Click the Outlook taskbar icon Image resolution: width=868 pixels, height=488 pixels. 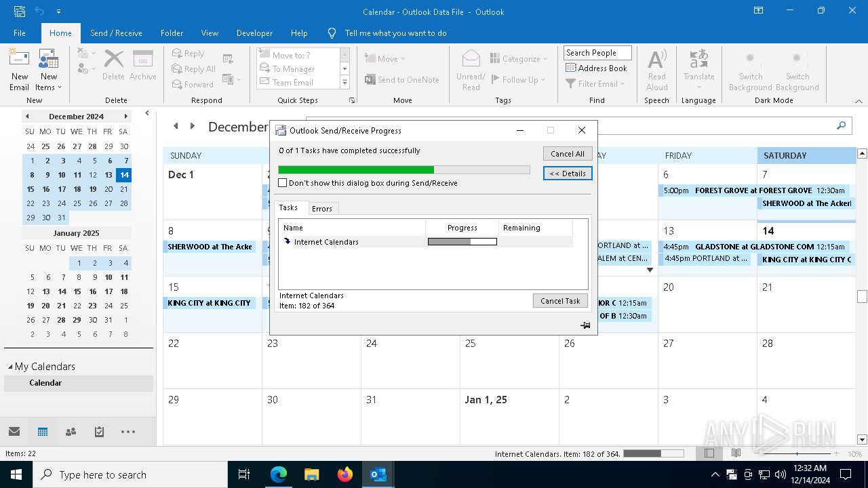pos(378,474)
